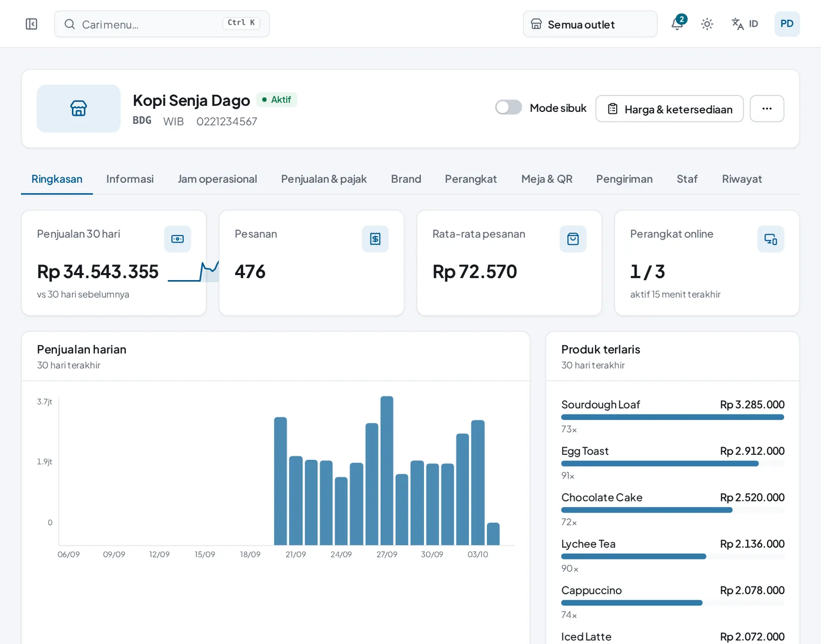The image size is (821, 644).
Task: Open Harga & ketersediaan
Action: pyautogui.click(x=669, y=109)
